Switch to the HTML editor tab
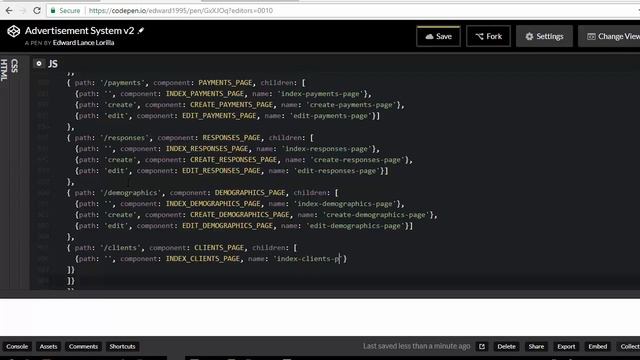This screenshot has width=640, height=360. [x=4, y=70]
